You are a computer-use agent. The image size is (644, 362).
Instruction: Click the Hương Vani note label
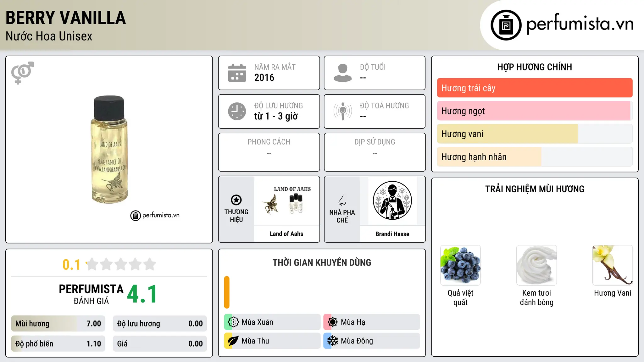click(613, 293)
